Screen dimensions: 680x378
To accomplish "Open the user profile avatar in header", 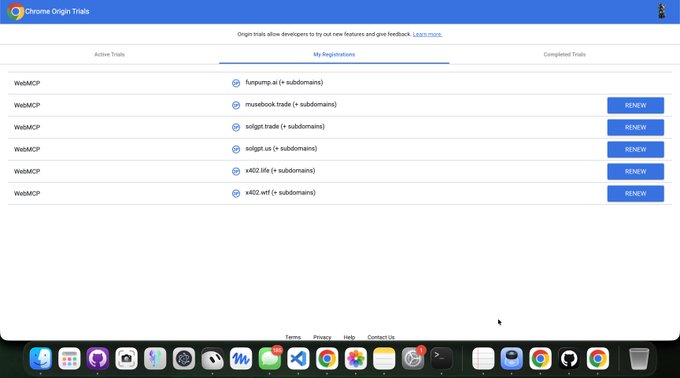I will pos(662,11).
